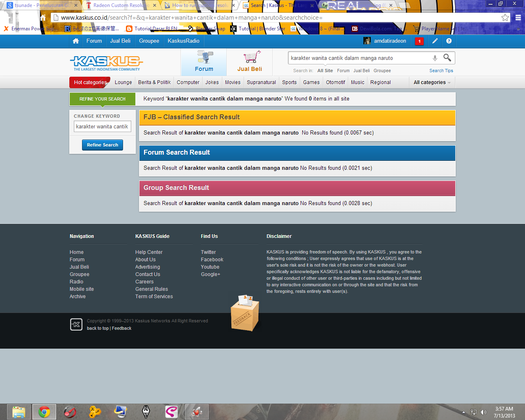Open the Term of Services link
This screenshot has width=525, height=420.
pyautogui.click(x=154, y=297)
